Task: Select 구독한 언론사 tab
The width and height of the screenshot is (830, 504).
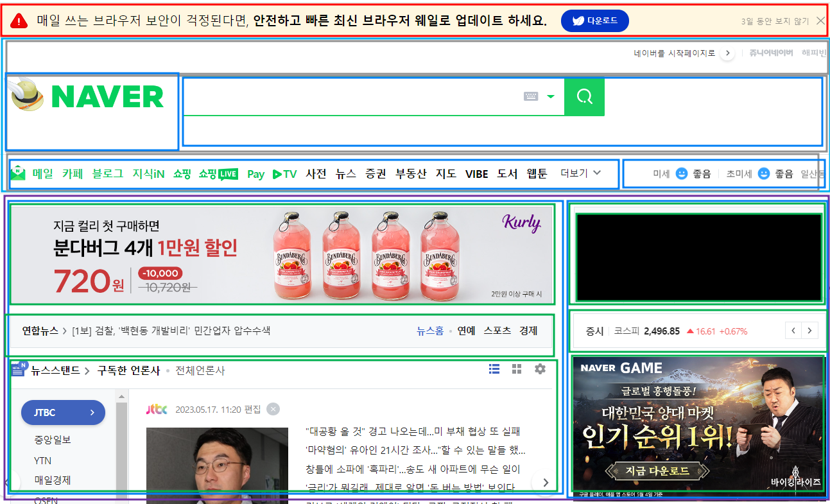Action: [x=128, y=370]
